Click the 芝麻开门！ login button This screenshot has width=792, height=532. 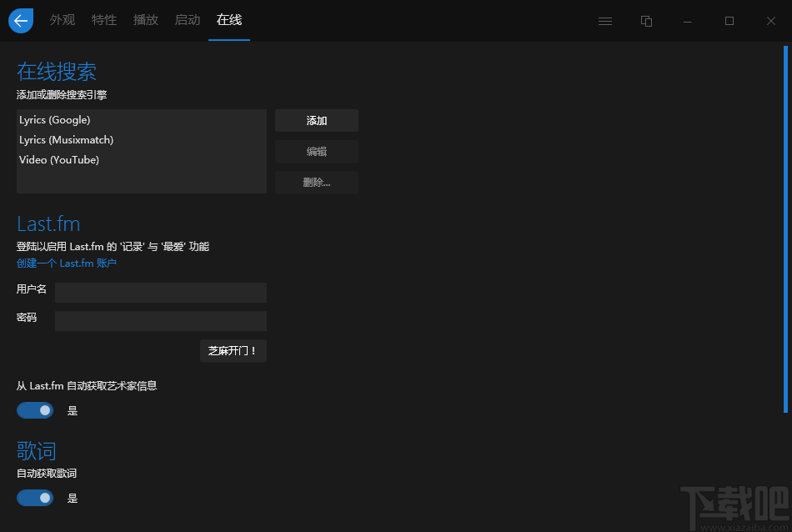click(233, 350)
